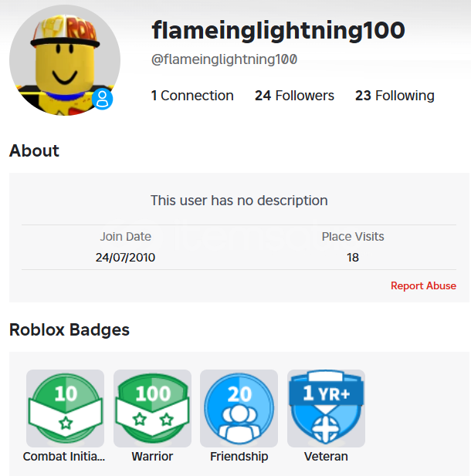Click the @flameinglightning100 username text

(225, 59)
